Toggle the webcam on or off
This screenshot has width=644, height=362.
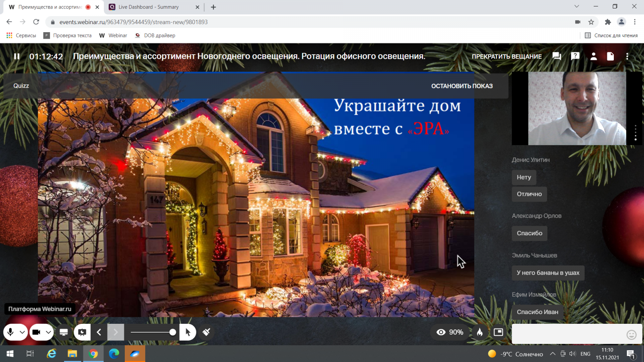point(36,332)
